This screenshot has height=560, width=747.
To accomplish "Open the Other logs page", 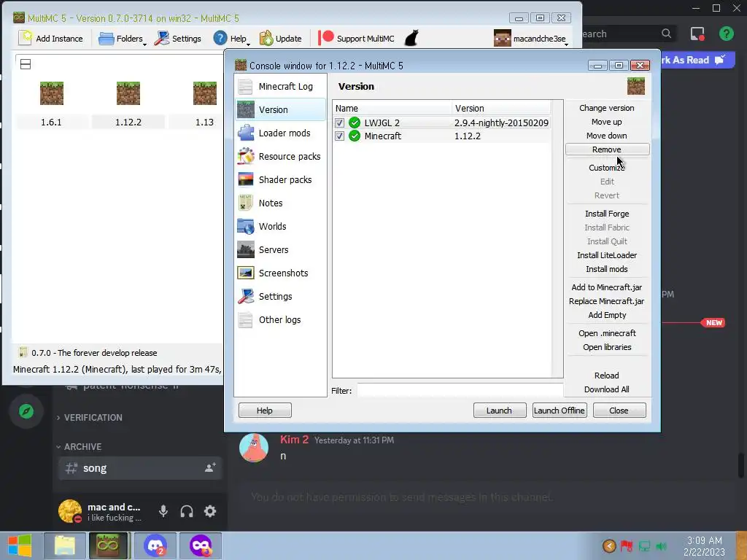I will point(281,319).
